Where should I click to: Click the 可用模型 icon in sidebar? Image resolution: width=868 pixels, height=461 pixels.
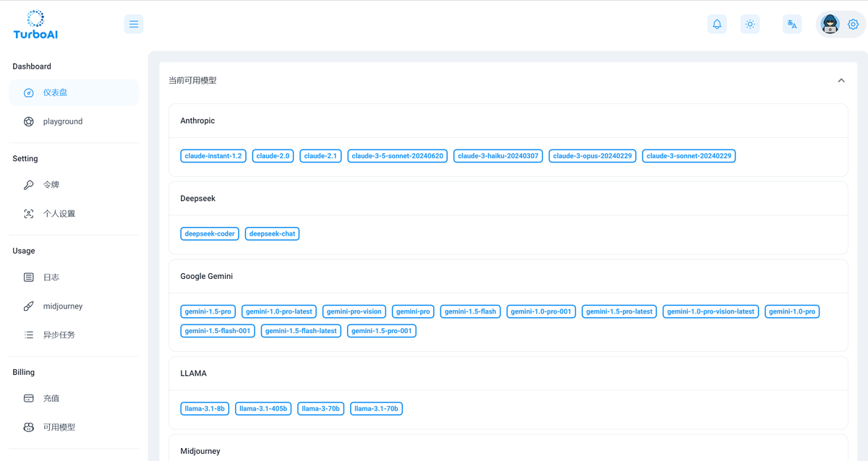click(29, 427)
